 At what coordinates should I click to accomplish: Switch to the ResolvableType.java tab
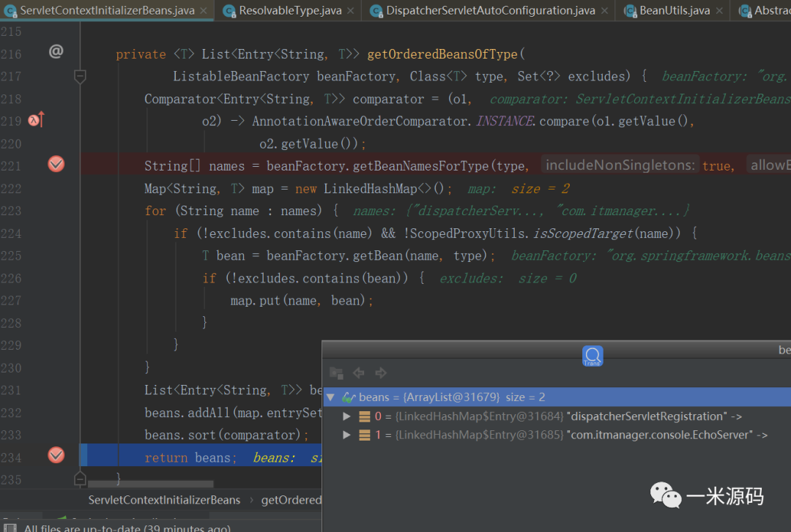(x=289, y=10)
